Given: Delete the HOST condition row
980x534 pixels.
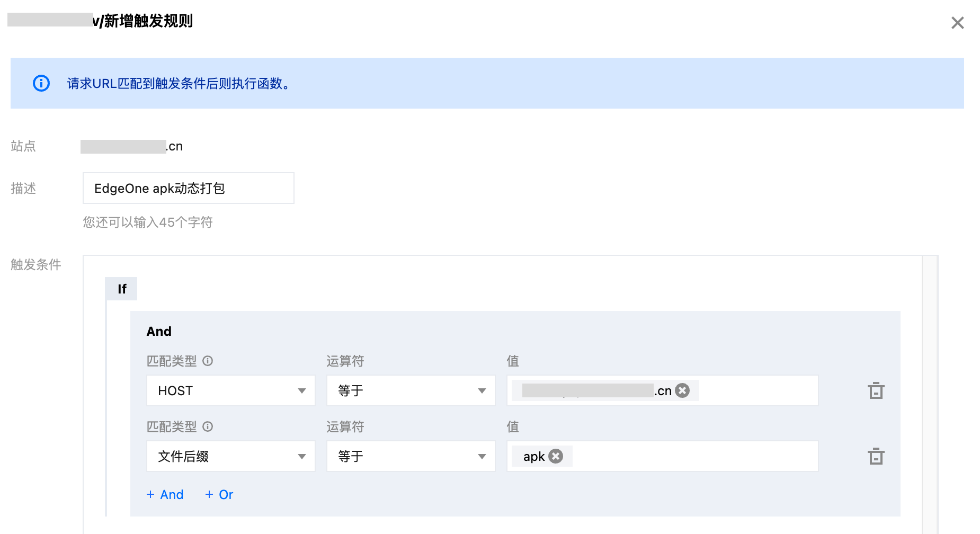Looking at the screenshot, I should point(876,390).
